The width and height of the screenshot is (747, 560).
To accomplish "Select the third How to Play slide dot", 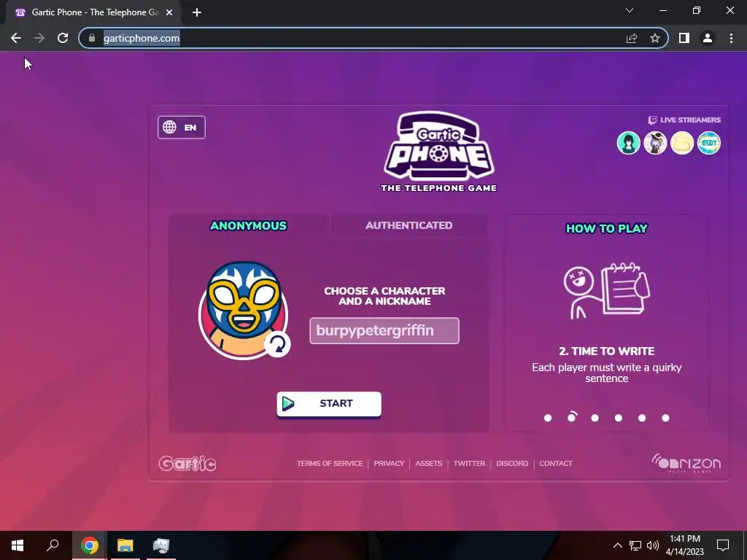I will 595,418.
